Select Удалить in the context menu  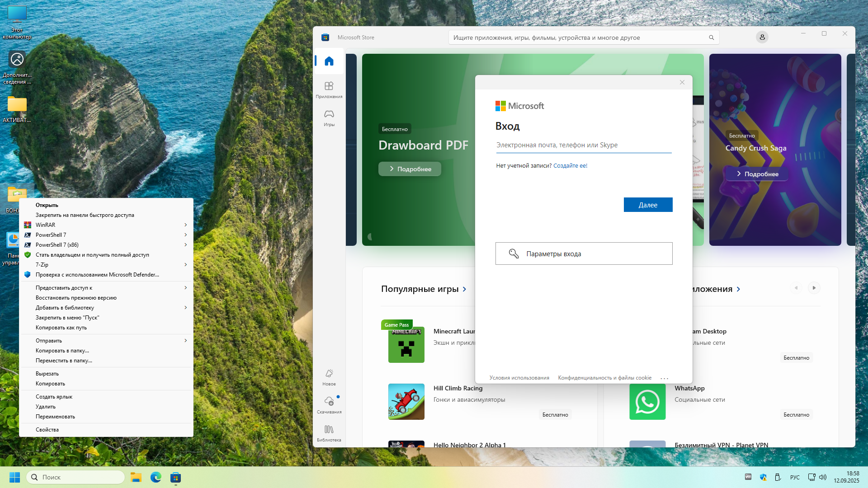(106, 407)
